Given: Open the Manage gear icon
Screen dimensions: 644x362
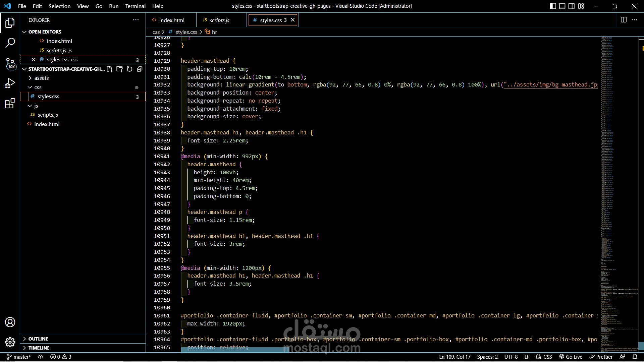Looking at the screenshot, I should point(10,342).
